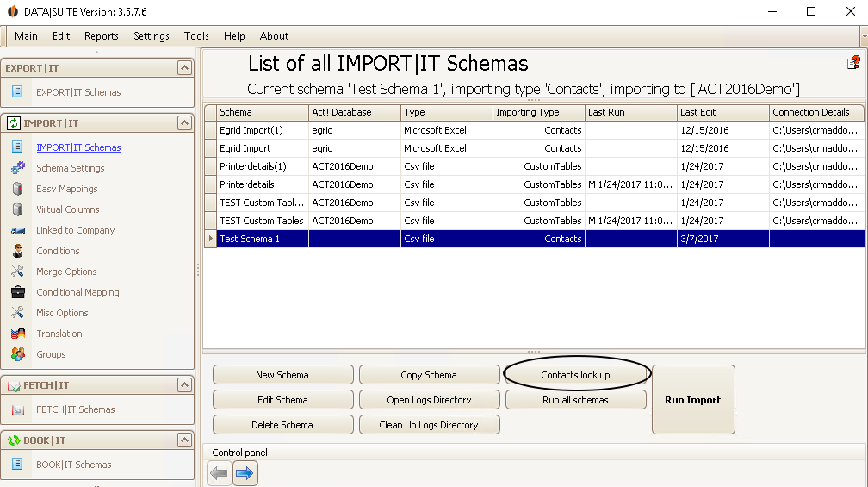
Task: Click the Edit Schema button
Action: (x=282, y=399)
